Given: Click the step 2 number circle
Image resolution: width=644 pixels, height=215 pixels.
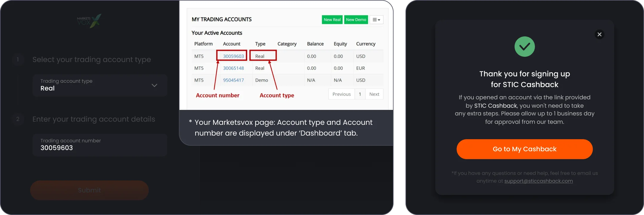Looking at the screenshot, I should 18,119.
